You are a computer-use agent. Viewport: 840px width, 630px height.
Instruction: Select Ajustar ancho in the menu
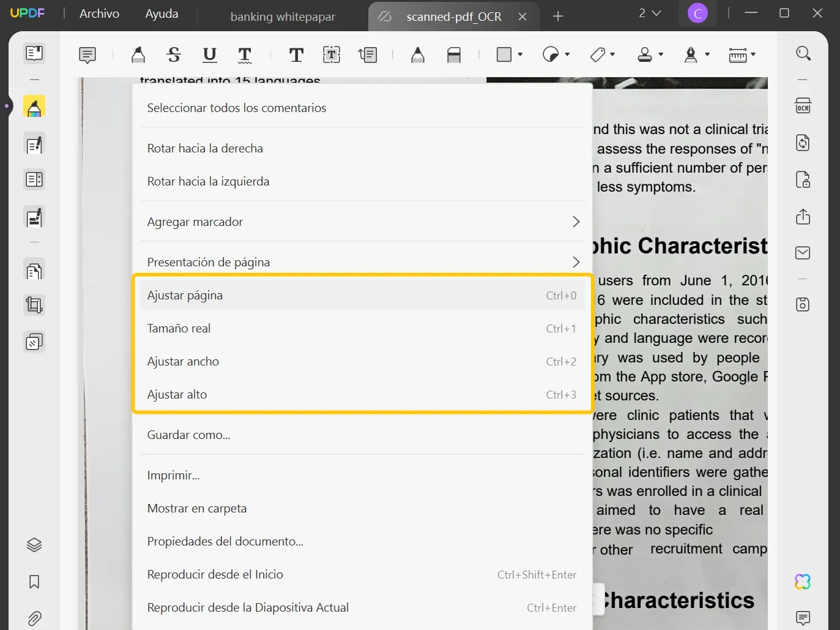[x=362, y=361]
